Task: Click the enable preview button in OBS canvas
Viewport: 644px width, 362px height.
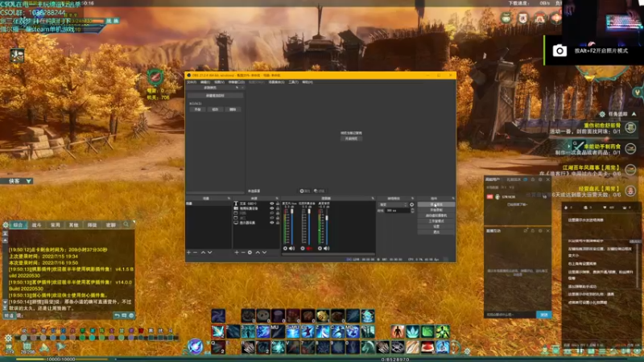Action: click(351, 138)
